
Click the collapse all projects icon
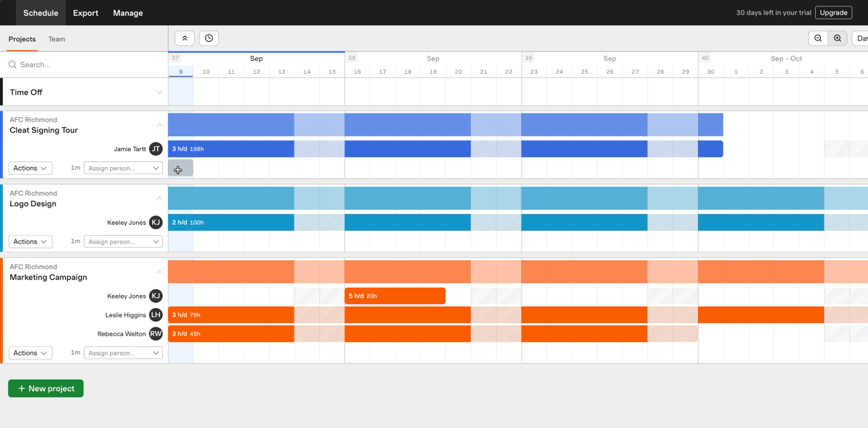(x=184, y=38)
